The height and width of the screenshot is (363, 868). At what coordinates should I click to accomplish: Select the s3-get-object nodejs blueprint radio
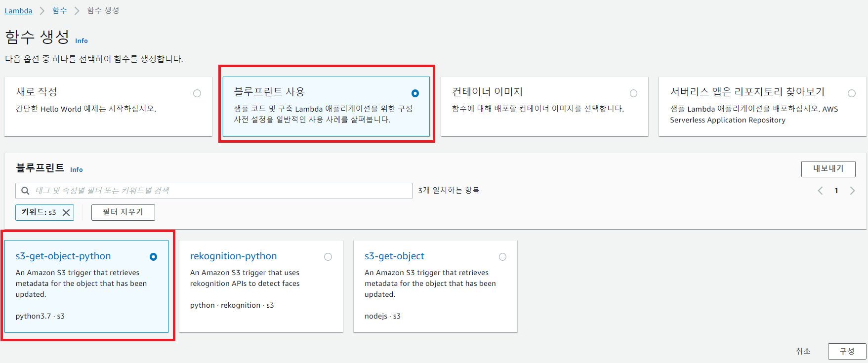502,257
